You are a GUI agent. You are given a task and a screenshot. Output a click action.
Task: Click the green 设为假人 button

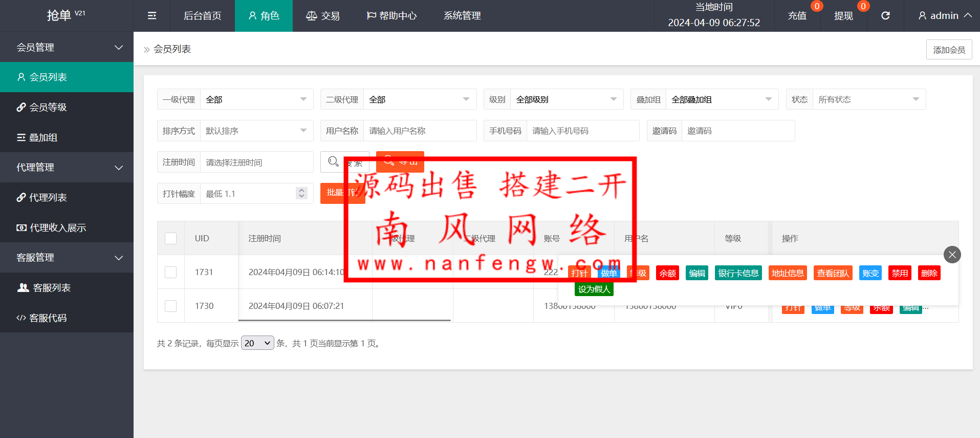[594, 289]
